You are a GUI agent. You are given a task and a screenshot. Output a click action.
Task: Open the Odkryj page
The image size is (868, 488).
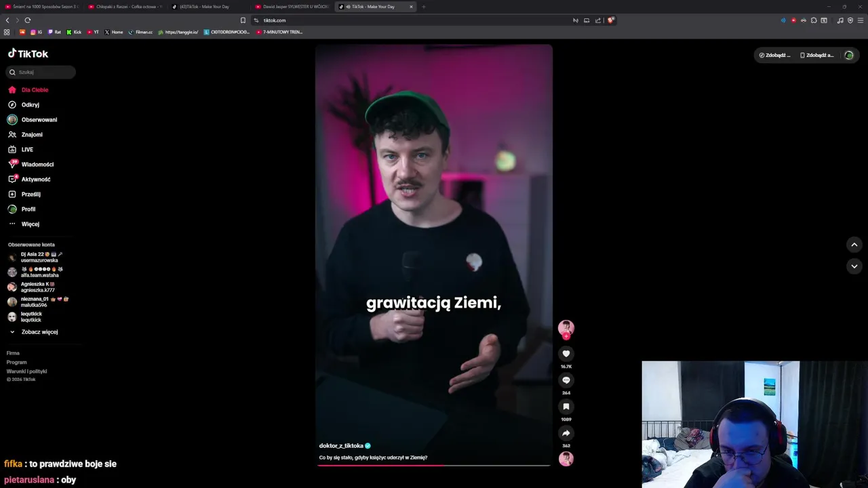(x=24, y=104)
